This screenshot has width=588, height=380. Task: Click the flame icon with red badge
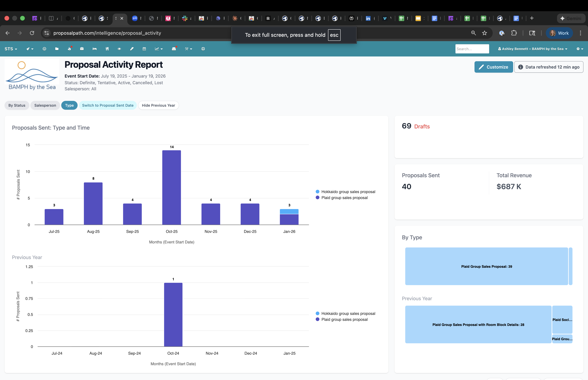pyautogui.click(x=69, y=49)
